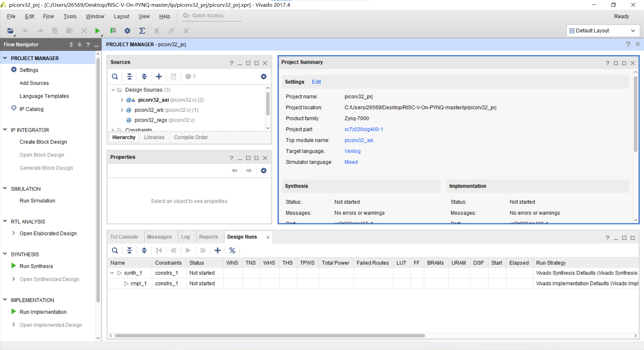
Task: Switch to Compile Order tab
Action: coord(191,137)
